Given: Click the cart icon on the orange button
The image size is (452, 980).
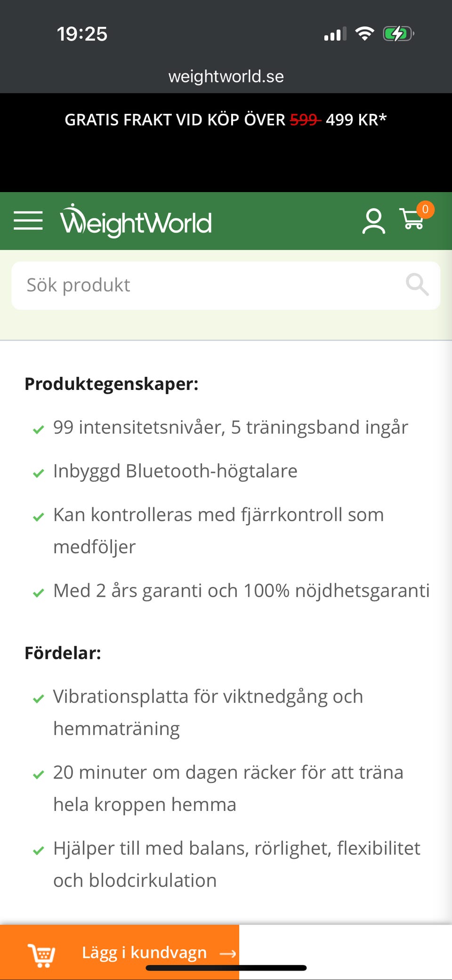Looking at the screenshot, I should pyautogui.click(x=42, y=955).
